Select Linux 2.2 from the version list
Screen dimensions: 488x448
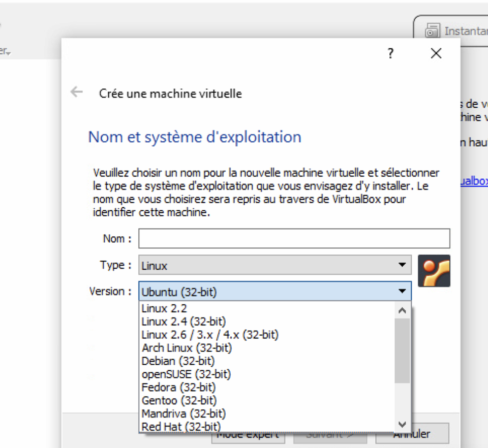(x=267, y=308)
